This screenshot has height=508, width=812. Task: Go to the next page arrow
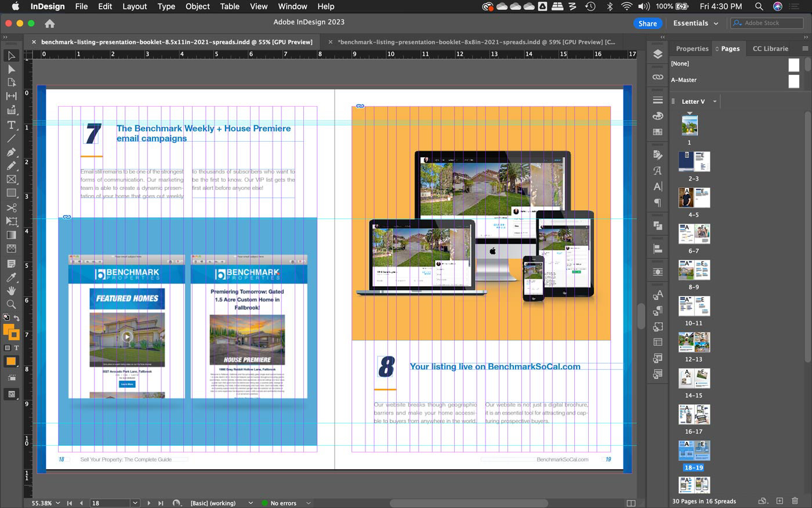click(149, 503)
